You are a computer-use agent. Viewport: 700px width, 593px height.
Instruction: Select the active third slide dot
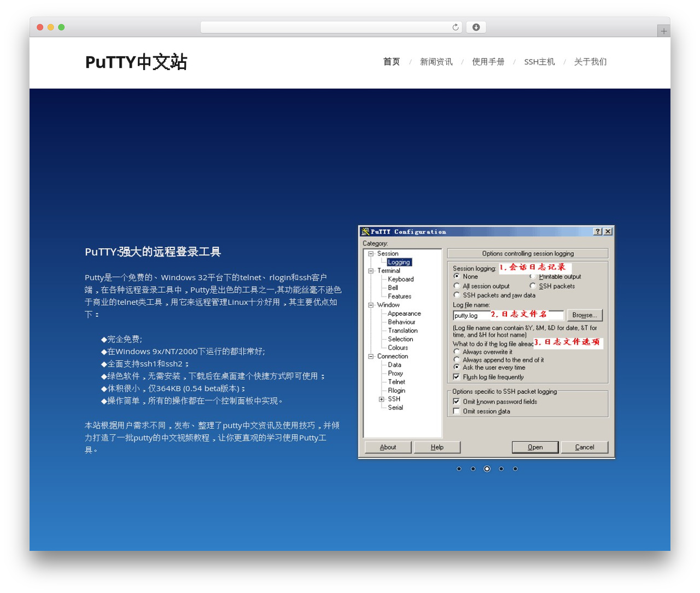click(487, 469)
